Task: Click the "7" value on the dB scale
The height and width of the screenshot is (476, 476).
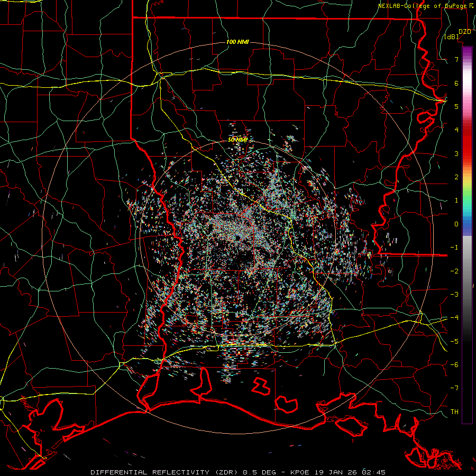Action: (x=456, y=59)
